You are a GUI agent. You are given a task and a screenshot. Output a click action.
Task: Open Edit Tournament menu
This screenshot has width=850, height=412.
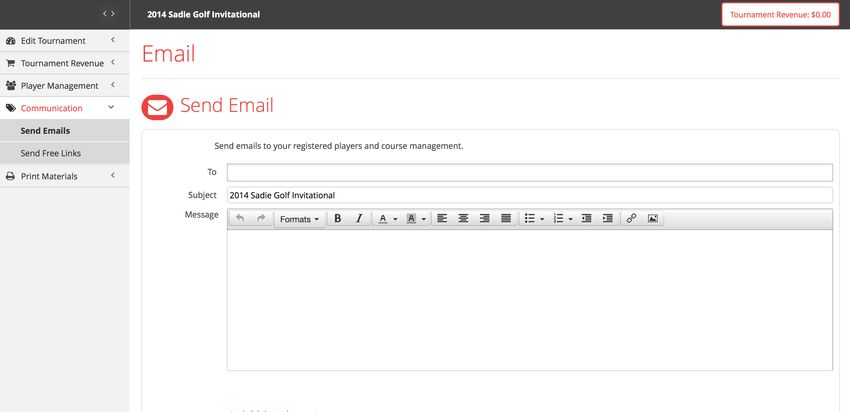tap(65, 41)
